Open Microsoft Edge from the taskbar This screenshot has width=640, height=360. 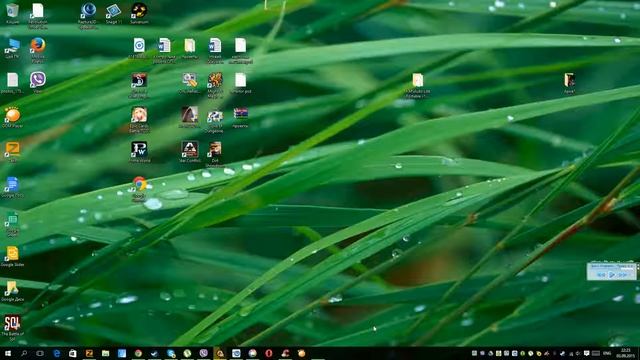tap(56, 353)
